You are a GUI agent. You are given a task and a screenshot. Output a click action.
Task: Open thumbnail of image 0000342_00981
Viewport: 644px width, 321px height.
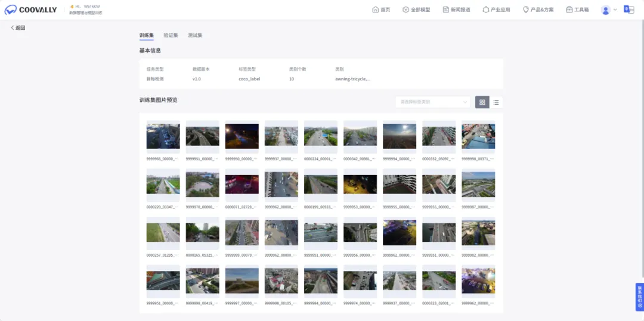click(x=360, y=136)
